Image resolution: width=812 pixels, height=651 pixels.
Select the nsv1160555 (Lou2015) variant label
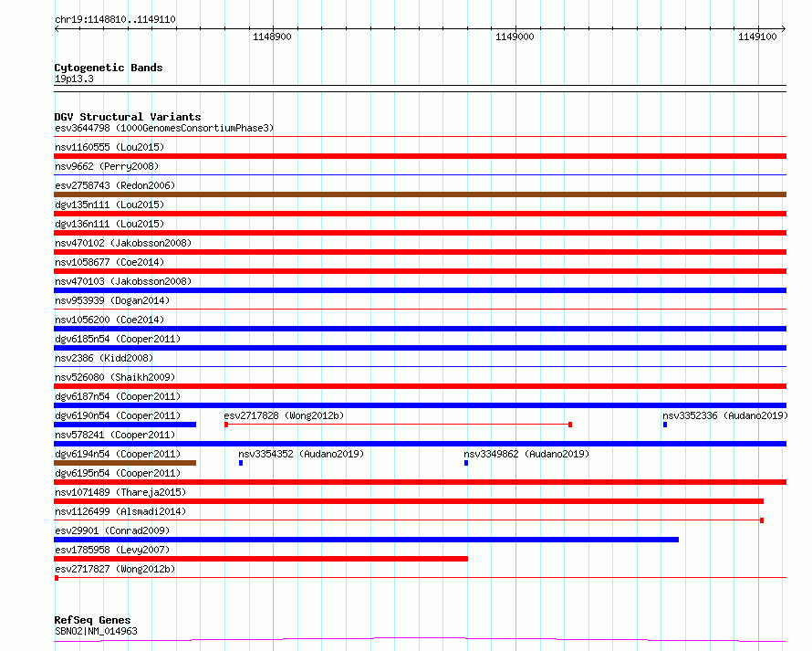(109, 147)
